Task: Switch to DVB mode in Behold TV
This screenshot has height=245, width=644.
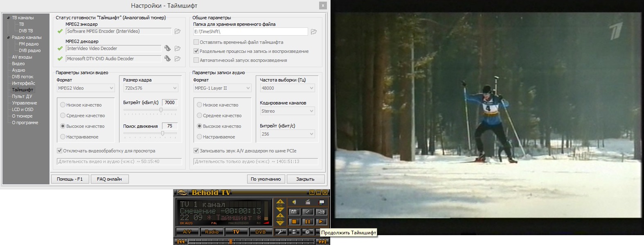Action: point(261,232)
